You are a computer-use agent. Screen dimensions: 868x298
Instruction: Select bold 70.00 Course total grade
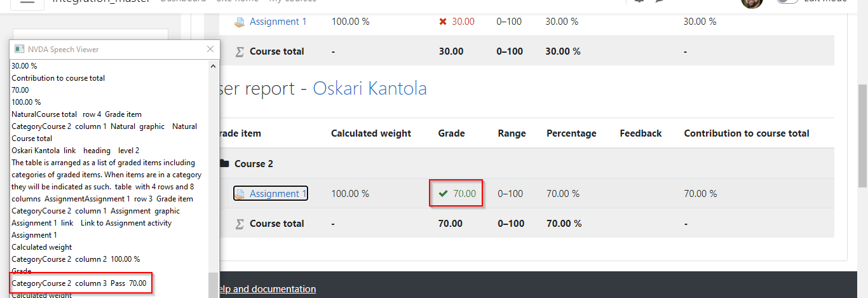[451, 224]
